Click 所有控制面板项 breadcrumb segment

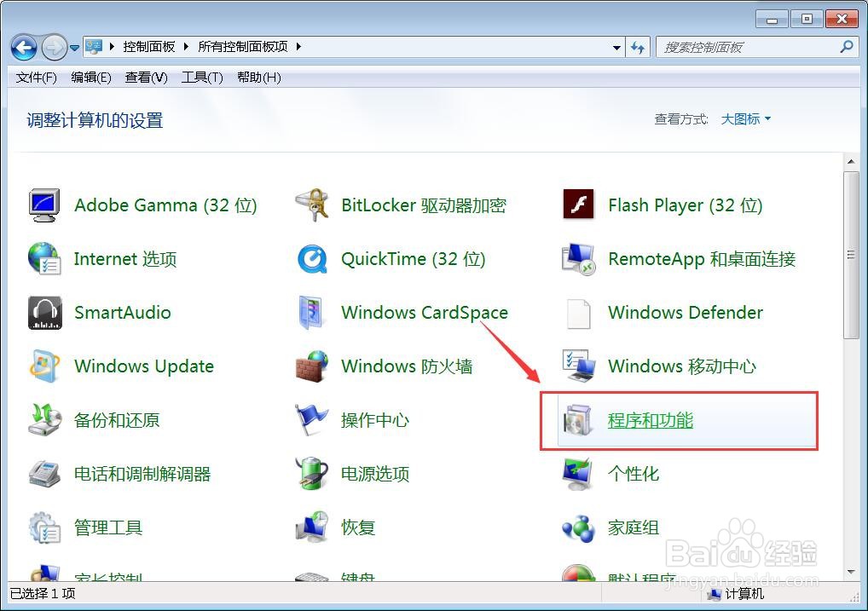coord(243,47)
